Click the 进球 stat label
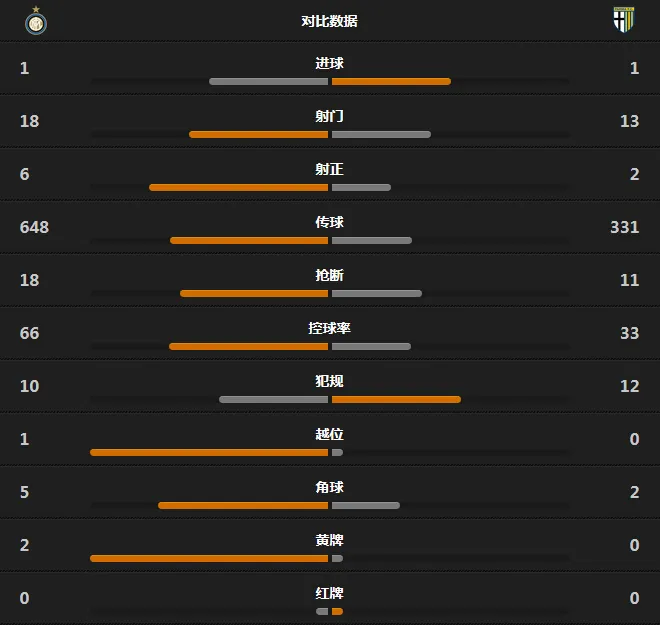The image size is (660, 625). 330,63
